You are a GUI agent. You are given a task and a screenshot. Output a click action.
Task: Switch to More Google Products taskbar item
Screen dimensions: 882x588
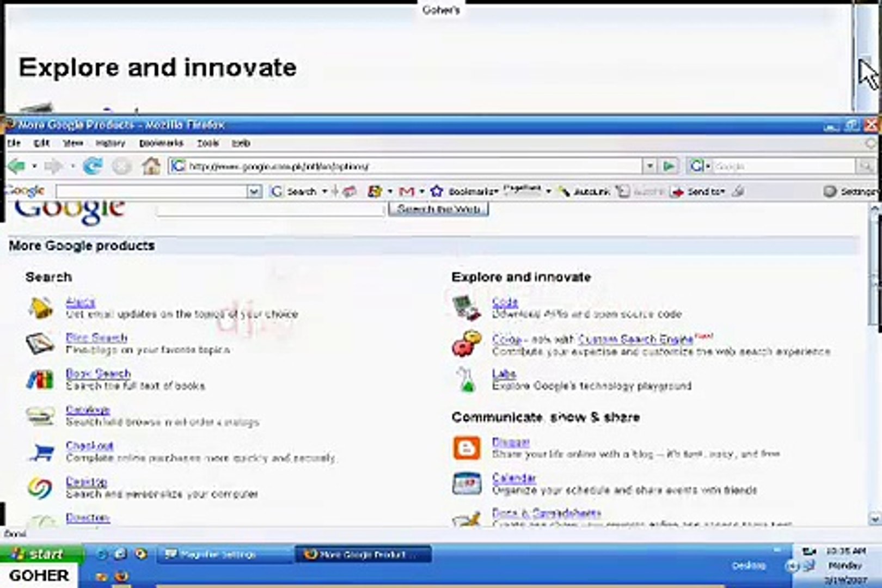click(363, 555)
